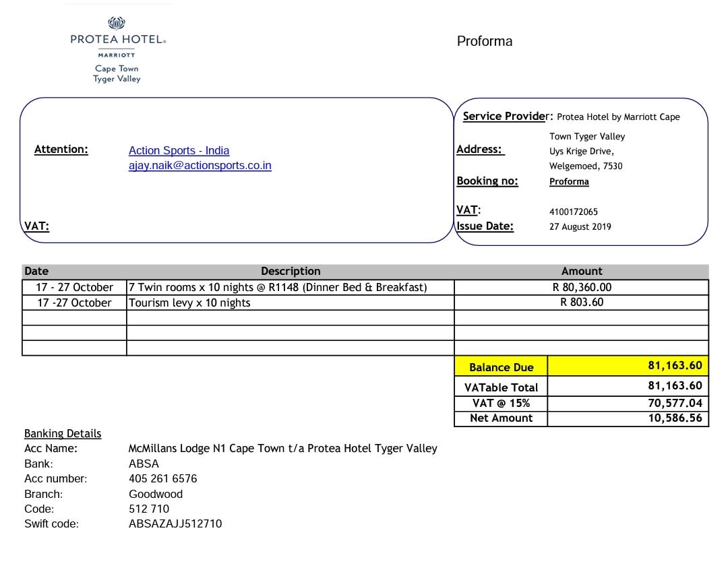Select account number 405 261 6576
This screenshot has width=728, height=572.
click(x=163, y=478)
